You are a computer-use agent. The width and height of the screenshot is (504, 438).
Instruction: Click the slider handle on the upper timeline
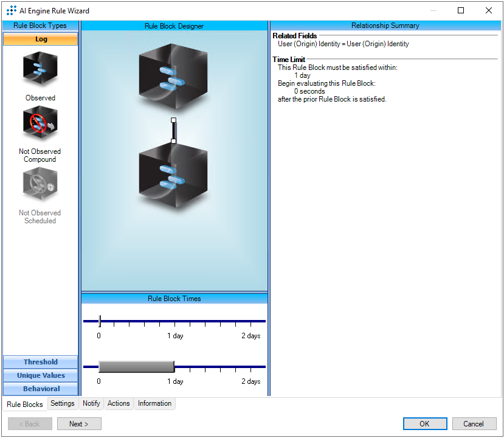click(100, 321)
